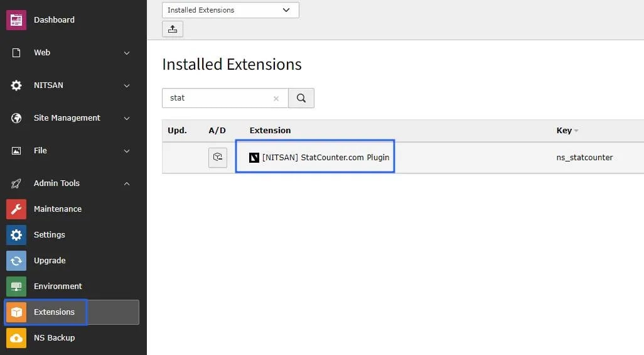Click the File image icon in sidebar
Viewport: 644px width, 355px height.
coord(16,151)
